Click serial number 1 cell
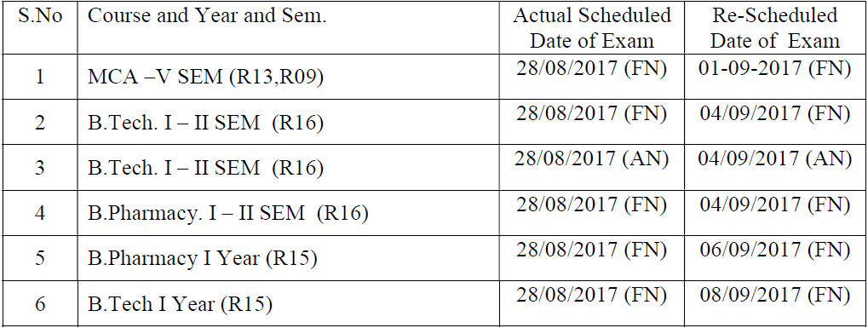Image resolution: width=868 pixels, height=328 pixels. pyautogui.click(x=40, y=77)
